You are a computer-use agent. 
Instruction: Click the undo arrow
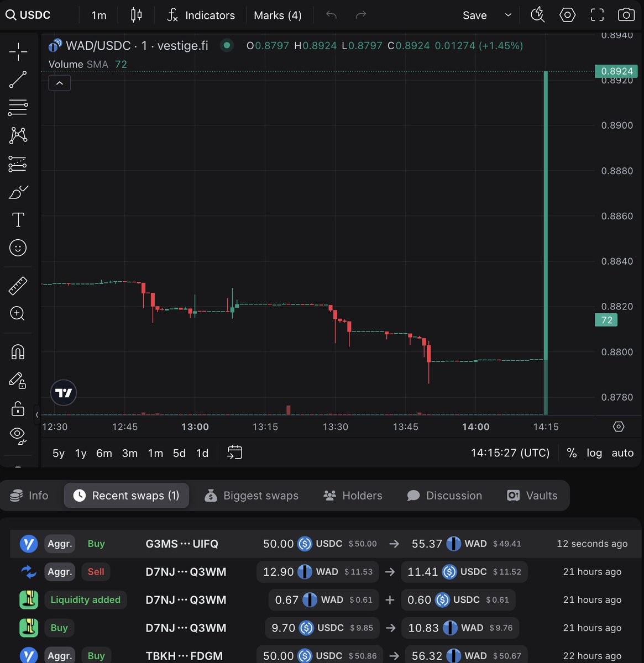tap(331, 15)
